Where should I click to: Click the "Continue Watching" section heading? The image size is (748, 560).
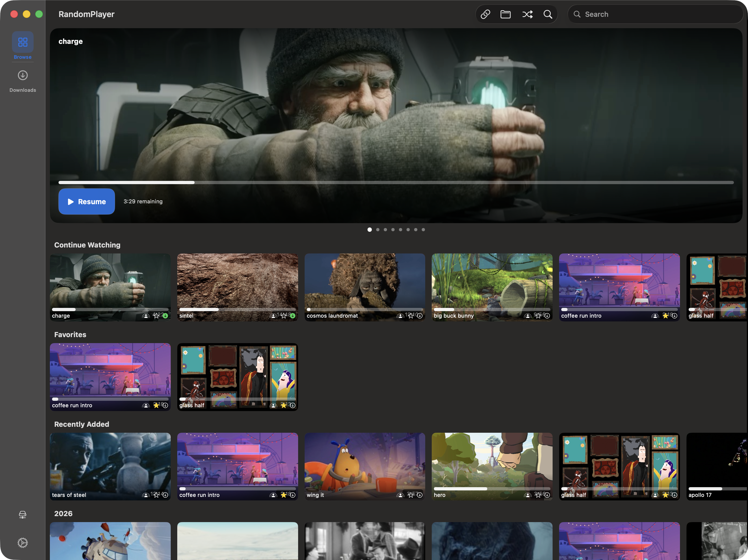(x=87, y=245)
